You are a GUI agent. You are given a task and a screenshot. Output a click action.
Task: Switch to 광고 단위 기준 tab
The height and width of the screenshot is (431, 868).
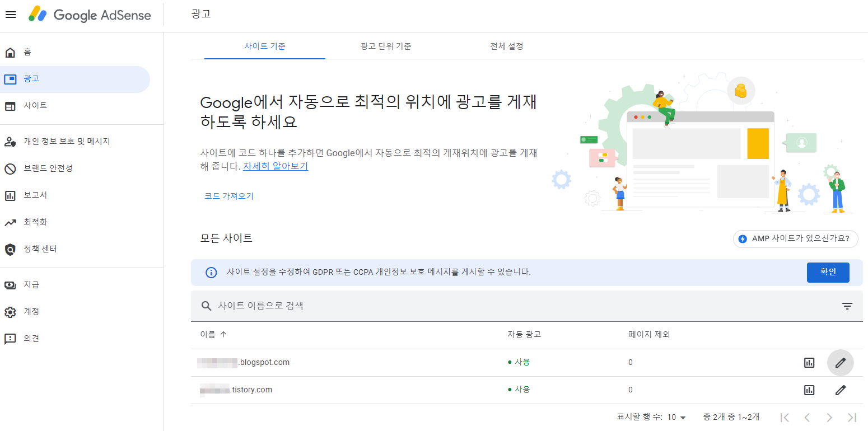click(x=386, y=46)
